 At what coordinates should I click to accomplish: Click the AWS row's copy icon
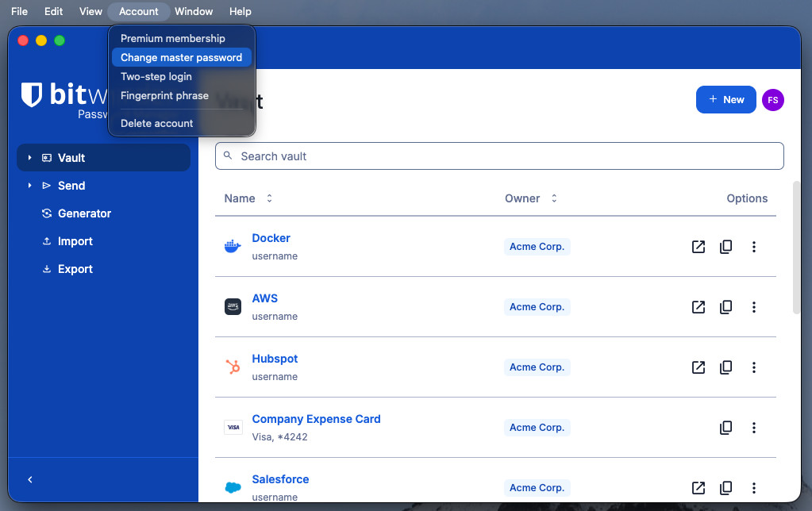[x=726, y=307]
